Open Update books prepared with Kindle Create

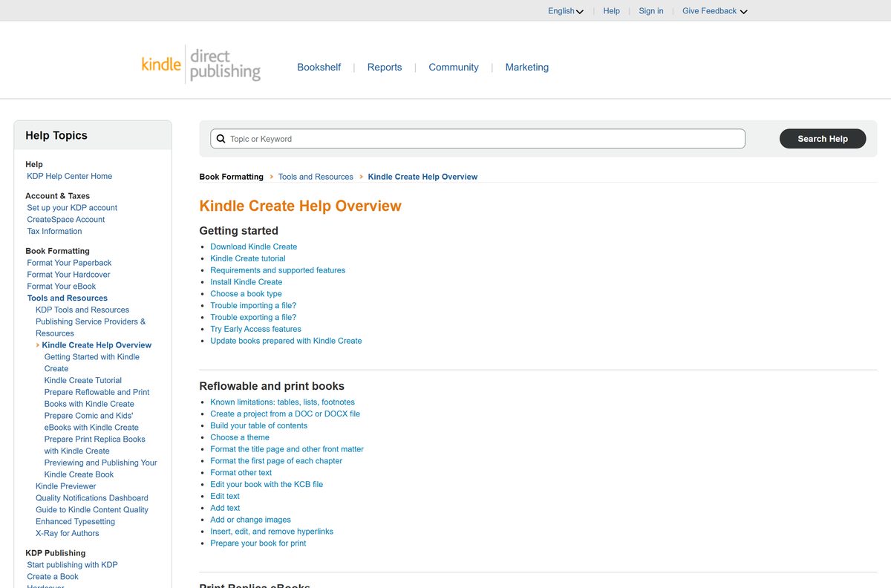[286, 342]
